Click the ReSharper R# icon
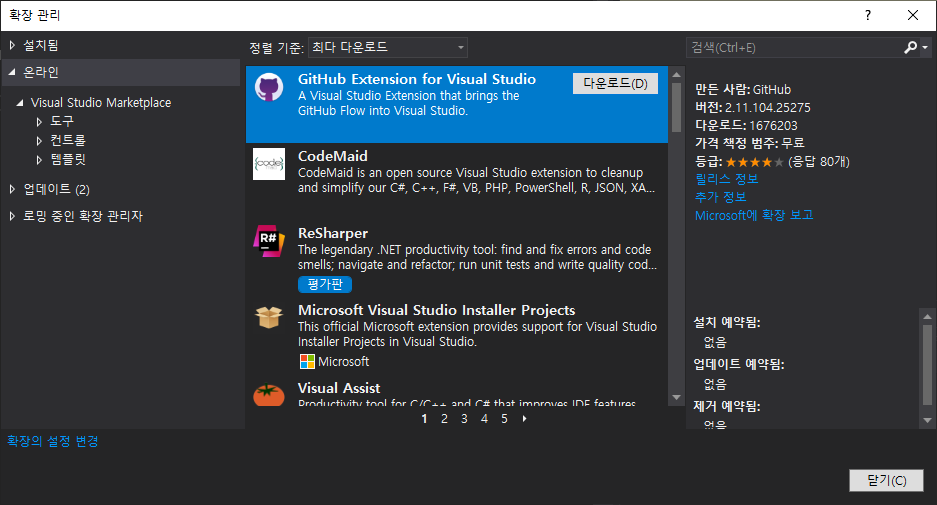 tap(269, 241)
